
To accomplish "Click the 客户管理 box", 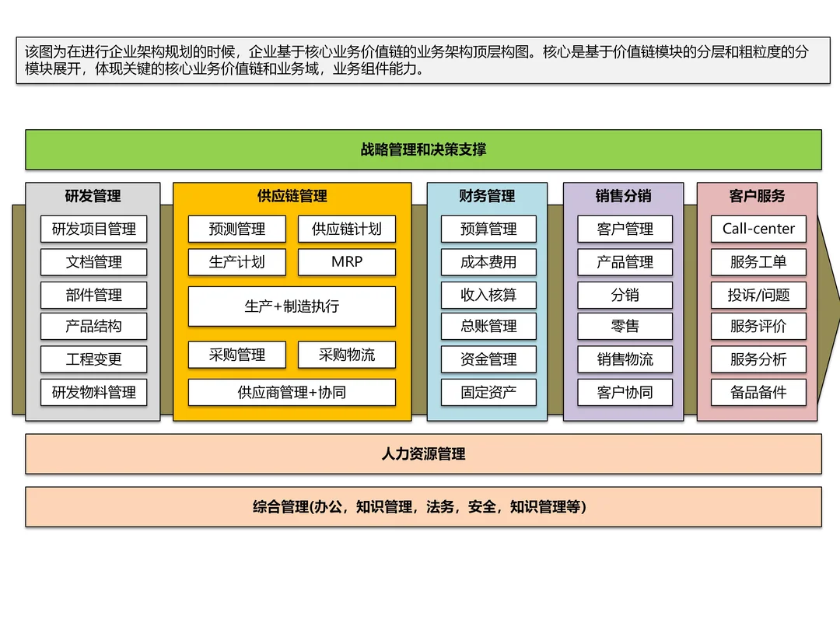I will click(x=625, y=229).
